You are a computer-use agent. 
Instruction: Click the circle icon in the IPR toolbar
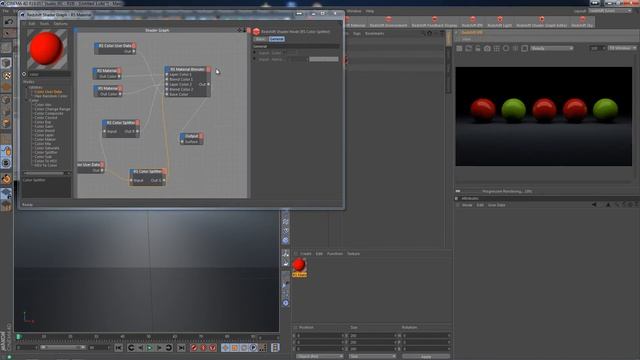click(x=506, y=49)
